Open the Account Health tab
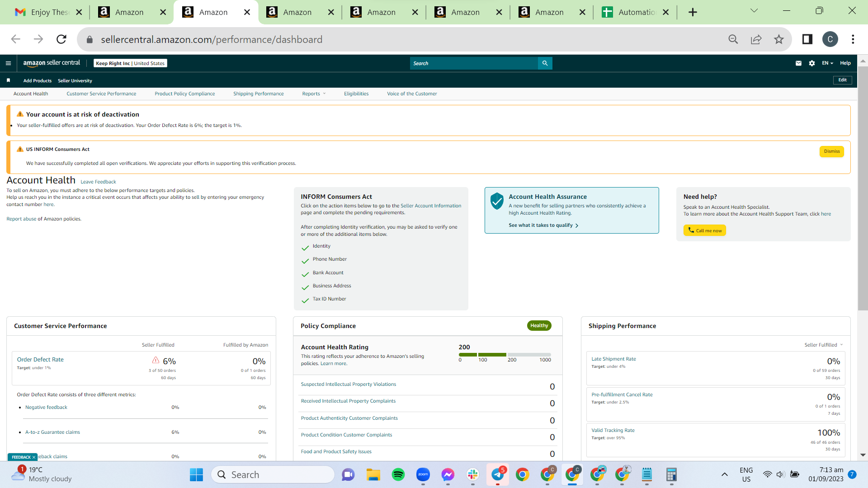This screenshot has width=868, height=488. [31, 94]
